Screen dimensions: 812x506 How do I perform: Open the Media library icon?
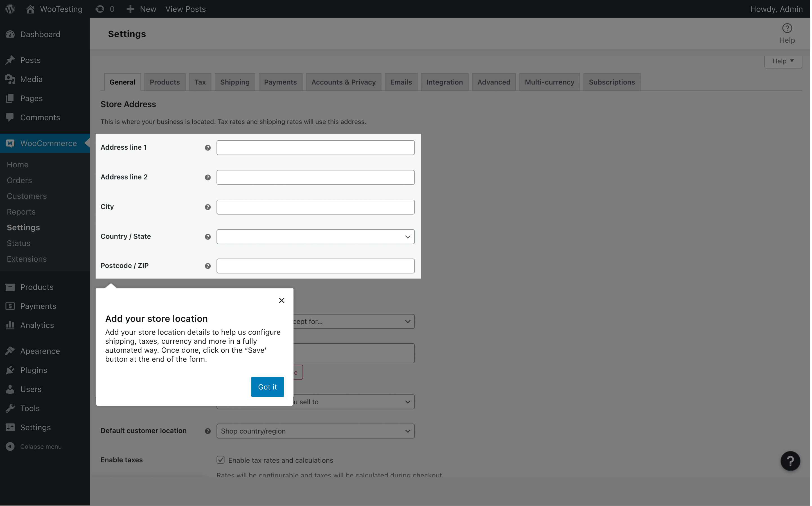click(x=10, y=79)
